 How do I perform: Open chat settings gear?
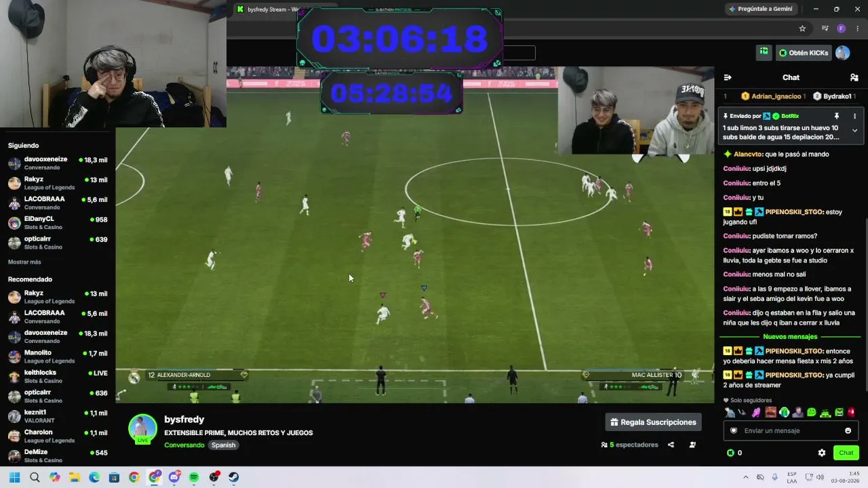(x=821, y=453)
